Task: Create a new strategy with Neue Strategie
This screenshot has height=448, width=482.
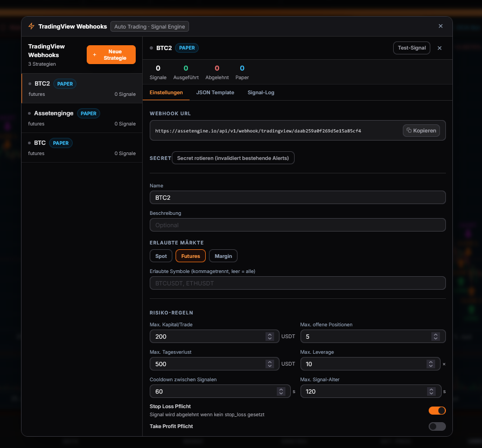Action: coord(111,55)
